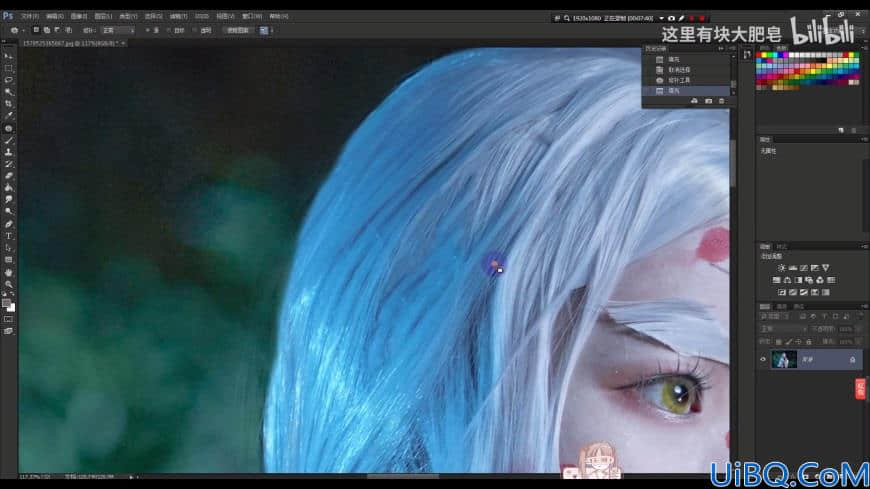Select the Crop tool

tap(8, 104)
